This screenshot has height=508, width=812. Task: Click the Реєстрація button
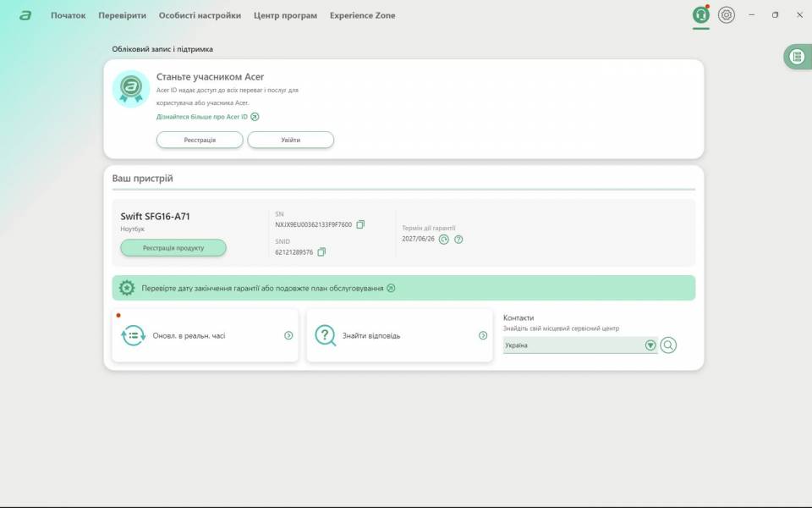pyautogui.click(x=200, y=140)
